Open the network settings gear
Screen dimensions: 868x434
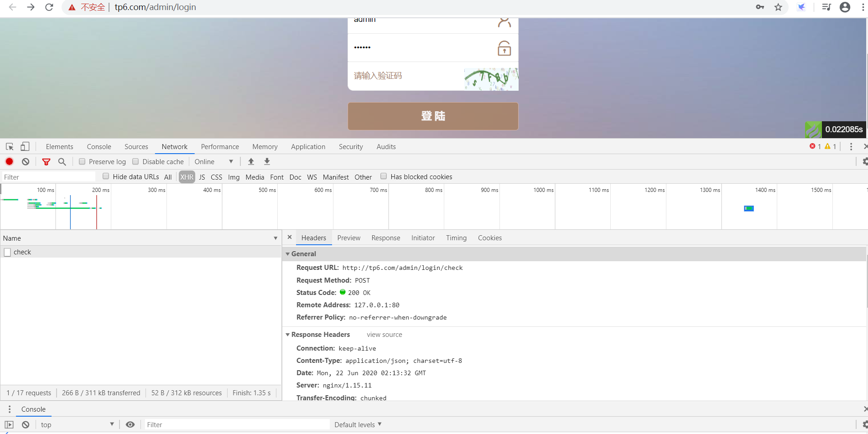[x=864, y=161]
